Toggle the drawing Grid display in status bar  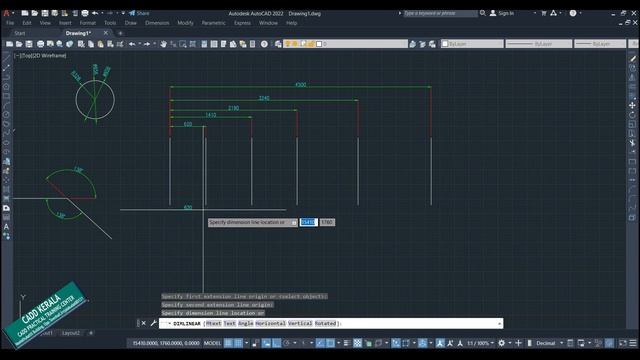pyautogui.click(x=229, y=343)
